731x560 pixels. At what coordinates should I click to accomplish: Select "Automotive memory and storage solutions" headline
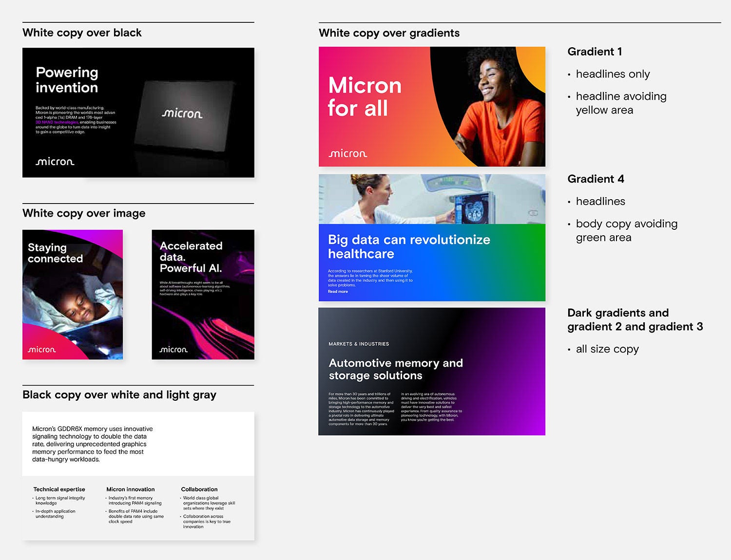pyautogui.click(x=396, y=369)
